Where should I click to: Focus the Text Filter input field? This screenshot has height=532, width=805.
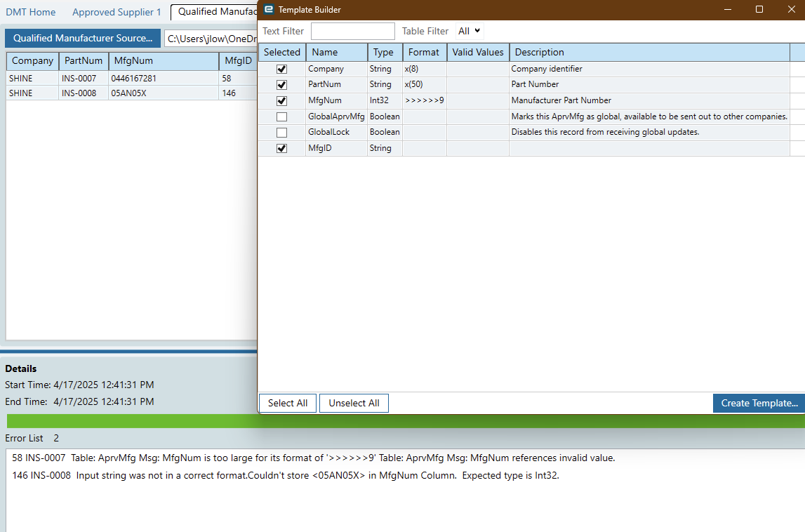coord(353,31)
